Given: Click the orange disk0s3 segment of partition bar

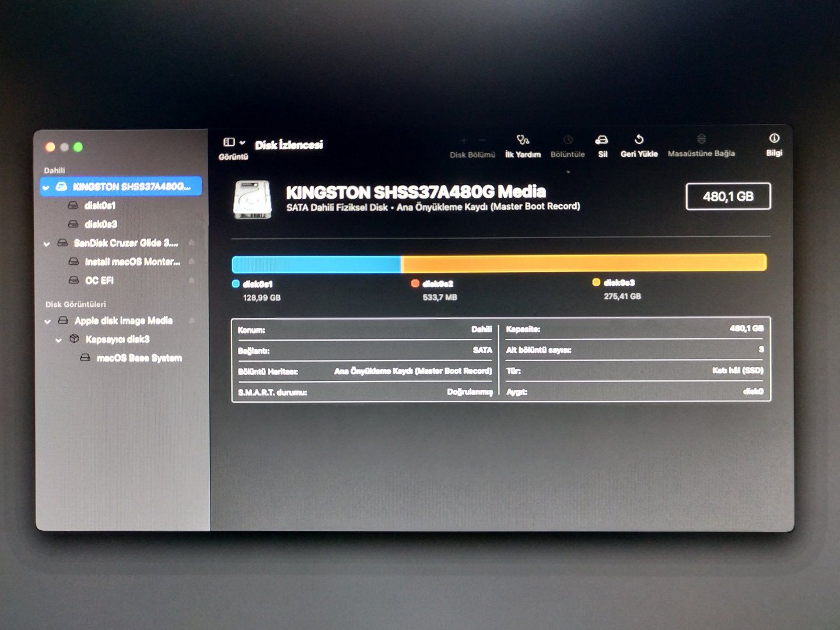Looking at the screenshot, I should (584, 263).
